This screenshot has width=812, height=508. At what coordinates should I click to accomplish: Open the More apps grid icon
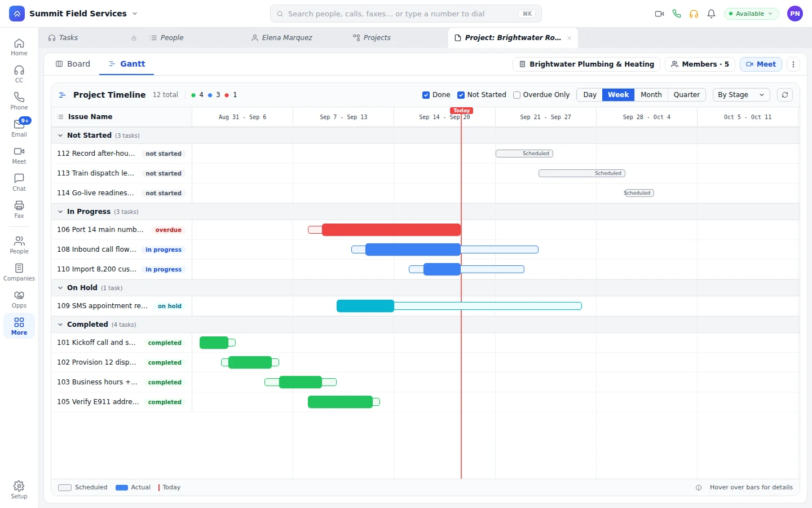(x=19, y=327)
